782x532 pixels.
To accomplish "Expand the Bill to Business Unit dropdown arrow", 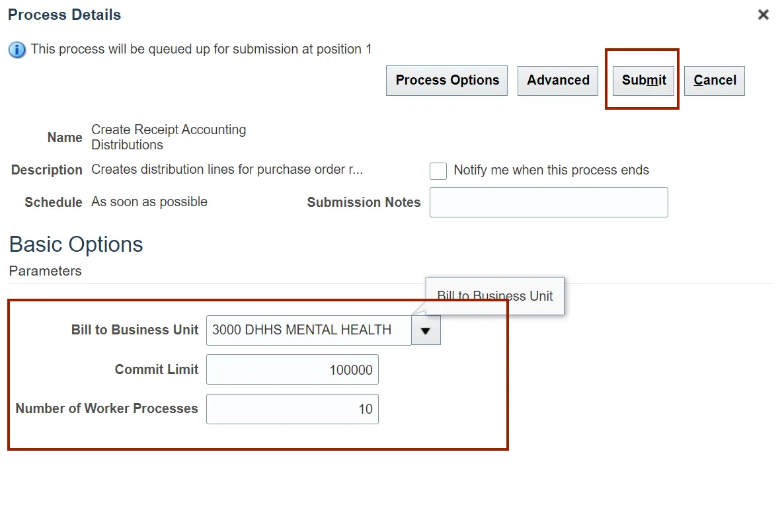I will (x=426, y=330).
